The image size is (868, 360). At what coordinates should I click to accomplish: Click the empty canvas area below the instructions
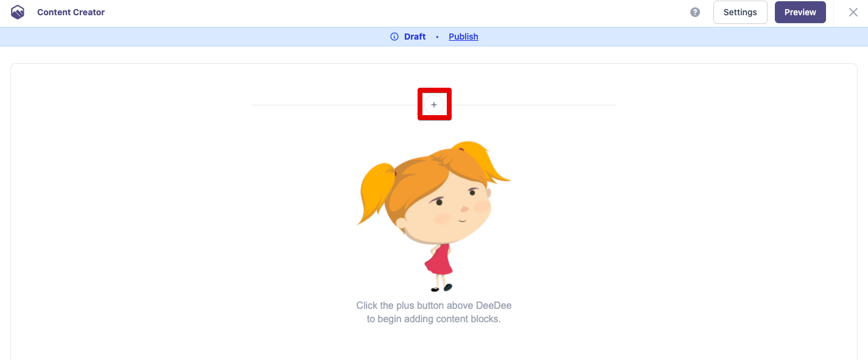(x=433, y=344)
